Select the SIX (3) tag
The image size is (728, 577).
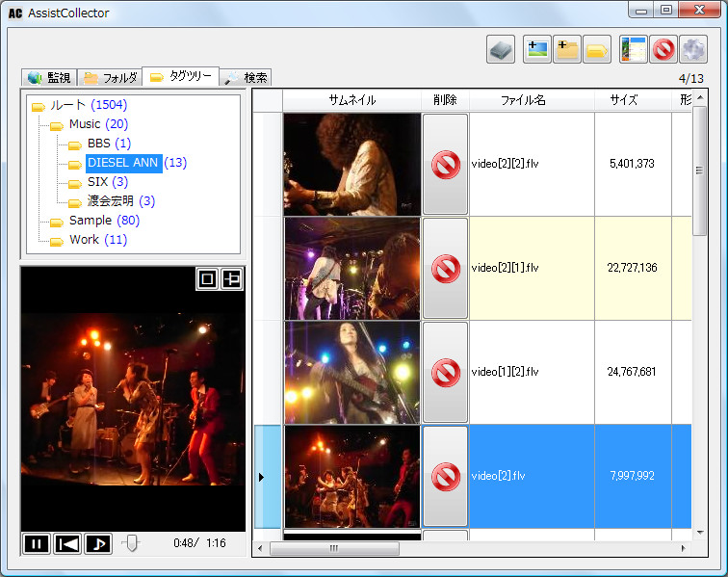point(98,182)
